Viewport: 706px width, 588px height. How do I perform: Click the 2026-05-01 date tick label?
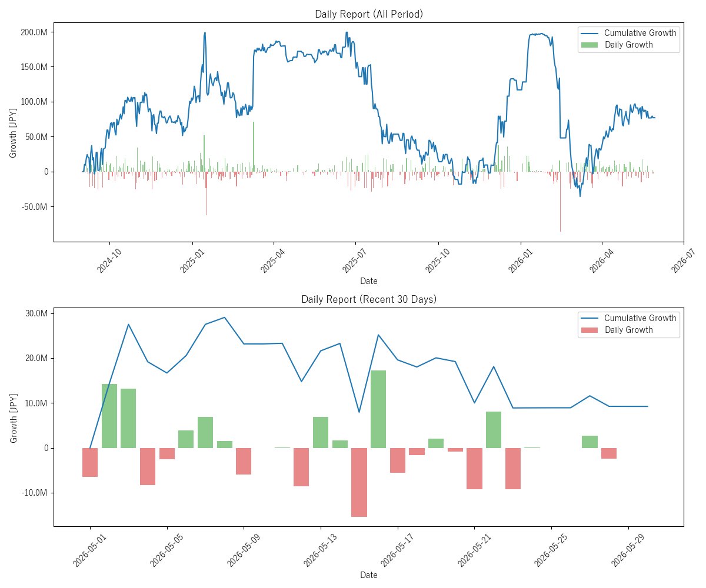coord(89,549)
